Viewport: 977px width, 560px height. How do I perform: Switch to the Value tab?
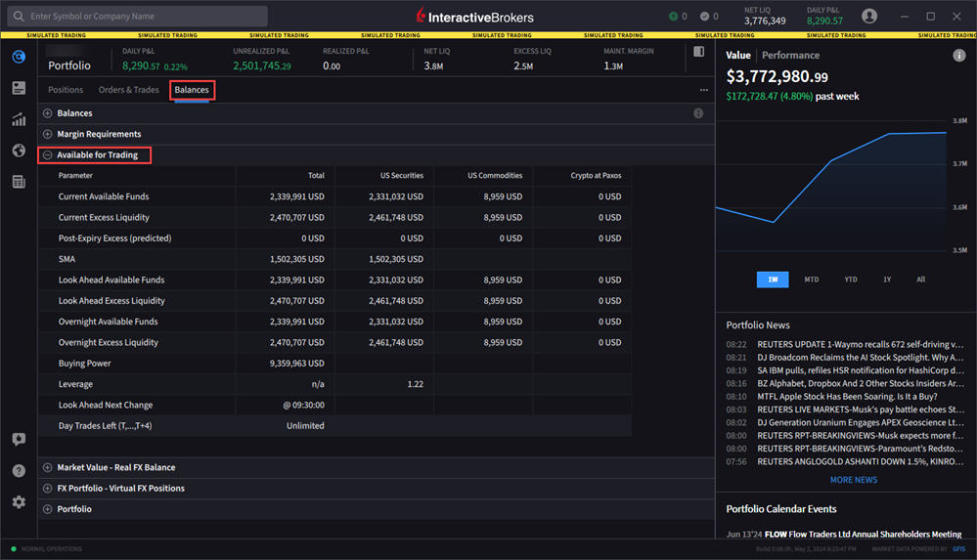738,55
